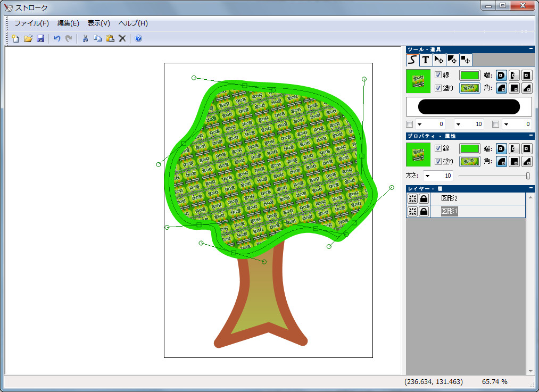This screenshot has width=539, height=392.
Task: Choose flat end cap in tool panel
Action: click(x=514, y=75)
